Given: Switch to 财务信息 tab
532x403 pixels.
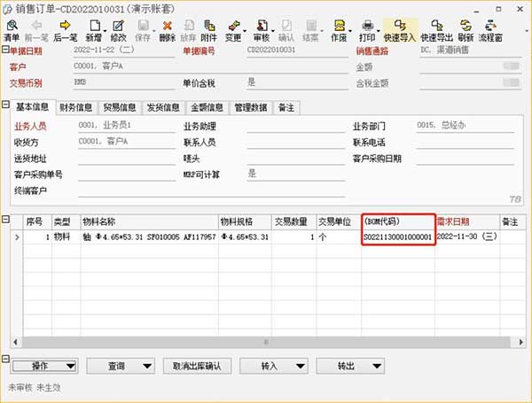Looking at the screenshot, I should tap(76, 108).
